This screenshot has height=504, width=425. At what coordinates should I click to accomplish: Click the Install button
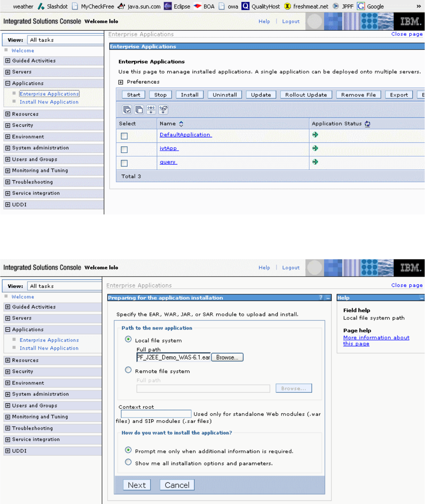[x=189, y=95]
